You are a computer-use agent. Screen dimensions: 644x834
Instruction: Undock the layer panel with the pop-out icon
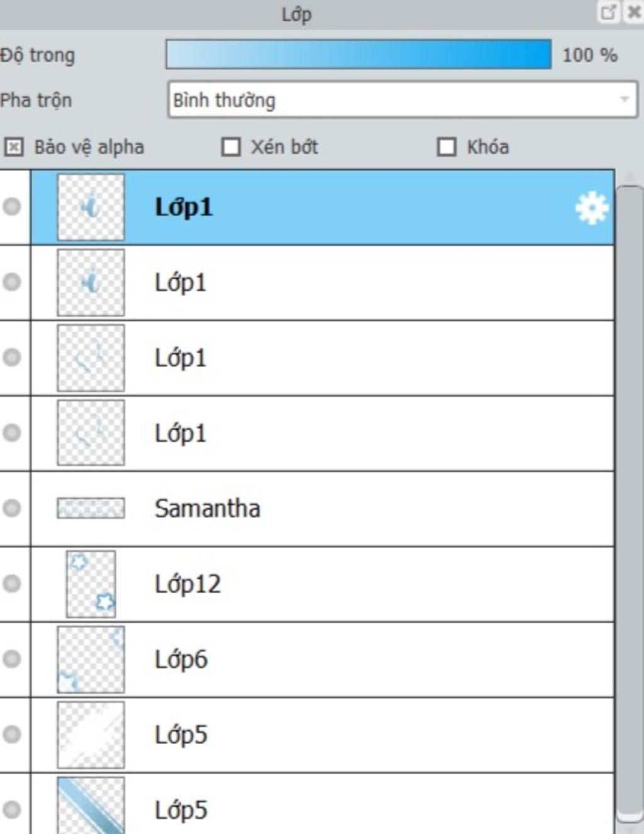608,13
